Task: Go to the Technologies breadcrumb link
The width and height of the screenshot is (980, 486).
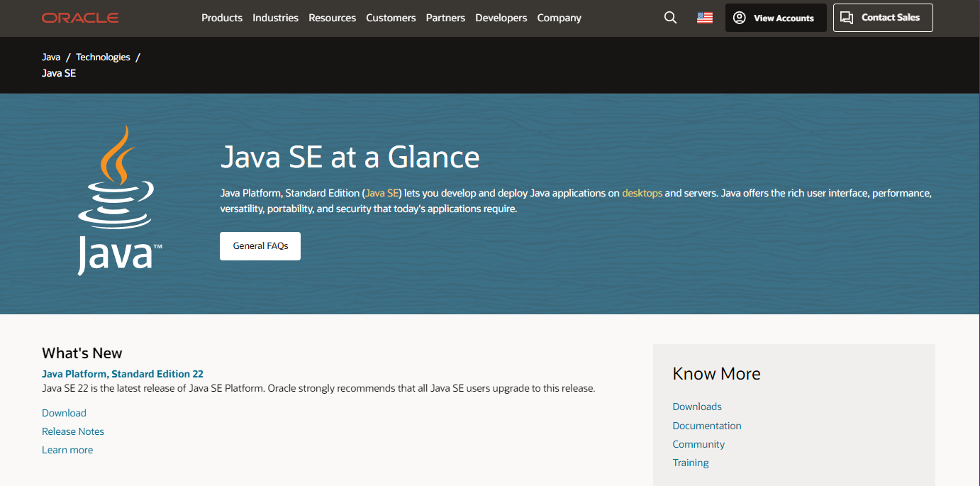Action: [103, 57]
